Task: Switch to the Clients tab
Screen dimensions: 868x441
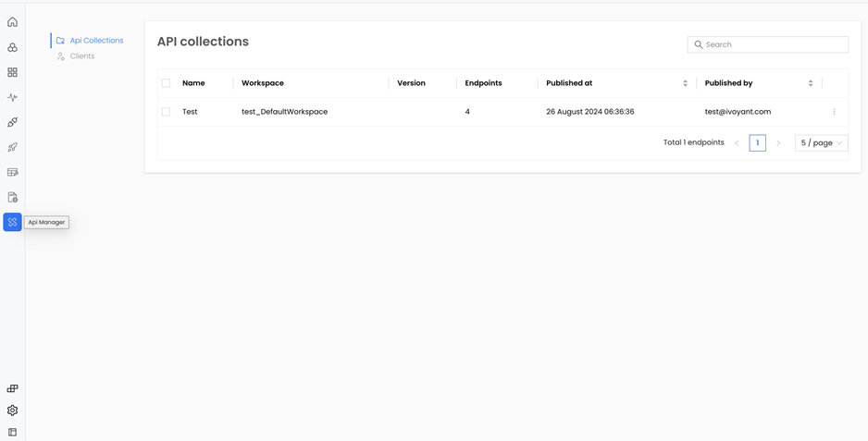Action: click(x=81, y=56)
